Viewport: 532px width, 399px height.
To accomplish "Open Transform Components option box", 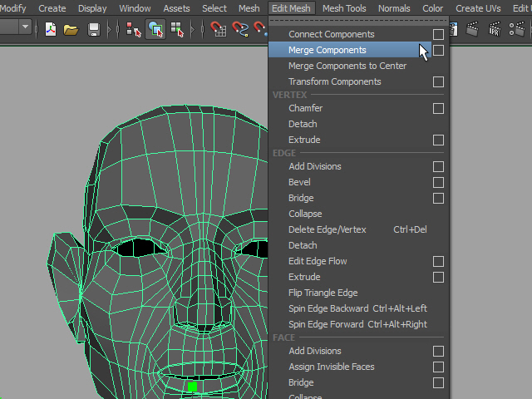I will 438,81.
